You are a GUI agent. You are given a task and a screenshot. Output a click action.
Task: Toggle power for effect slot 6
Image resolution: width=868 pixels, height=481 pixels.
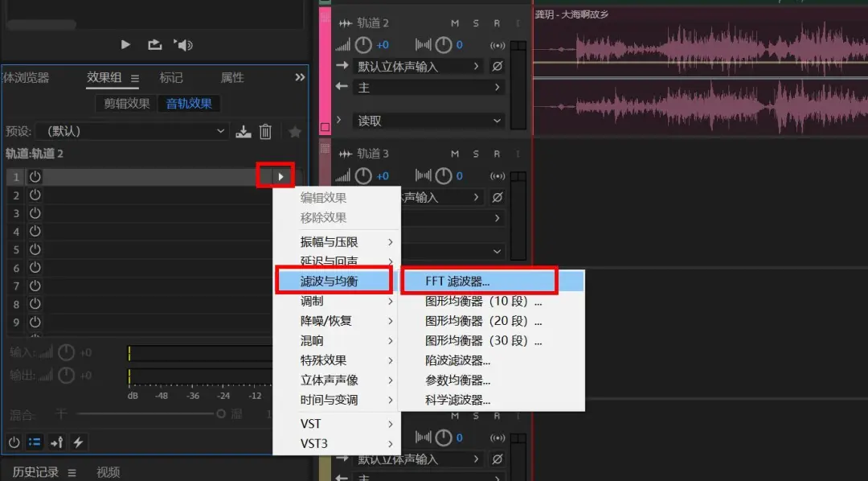[35, 268]
